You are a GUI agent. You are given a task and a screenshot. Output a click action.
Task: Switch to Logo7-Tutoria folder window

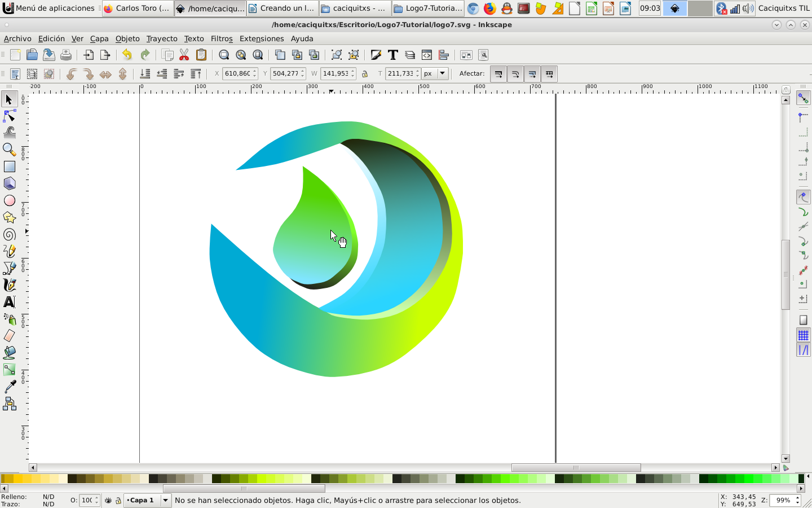[428, 8]
